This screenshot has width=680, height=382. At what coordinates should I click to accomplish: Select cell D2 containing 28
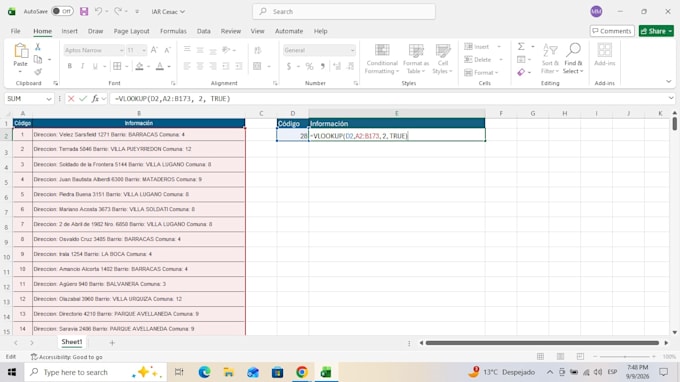point(293,136)
